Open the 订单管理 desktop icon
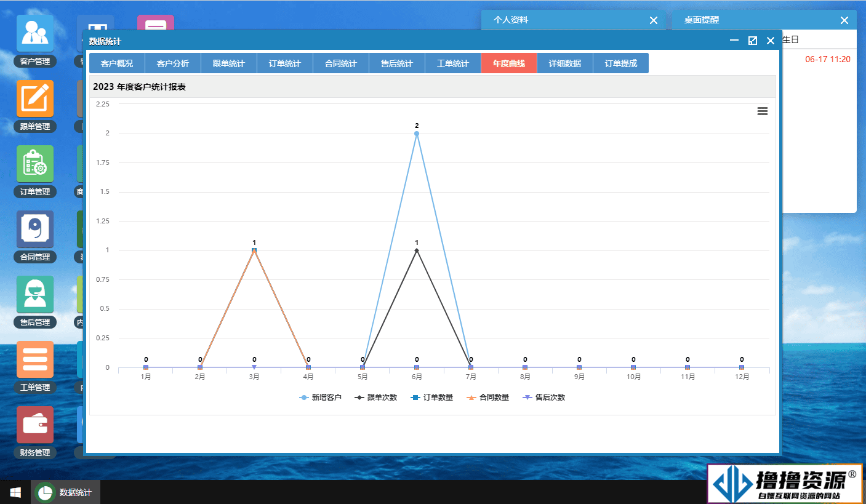Screen dimensions: 866x504 coord(34,164)
